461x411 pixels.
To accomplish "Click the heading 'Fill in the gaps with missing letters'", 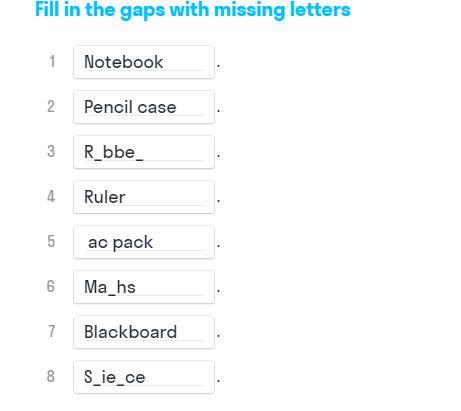I will pos(193,10).
